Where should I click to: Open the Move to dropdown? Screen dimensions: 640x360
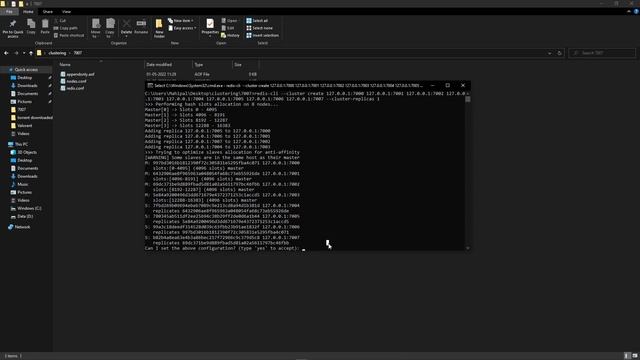tap(96, 28)
